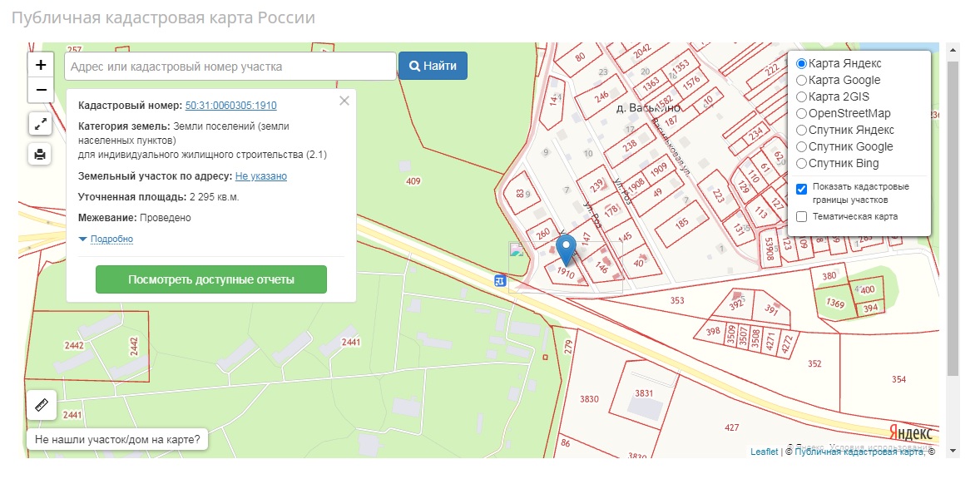Click the blue location marker pin
Image resolution: width=980 pixels, height=479 pixels.
567,248
